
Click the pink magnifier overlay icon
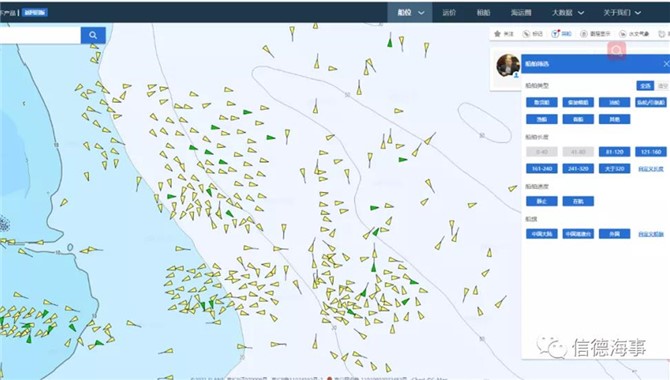point(617,51)
